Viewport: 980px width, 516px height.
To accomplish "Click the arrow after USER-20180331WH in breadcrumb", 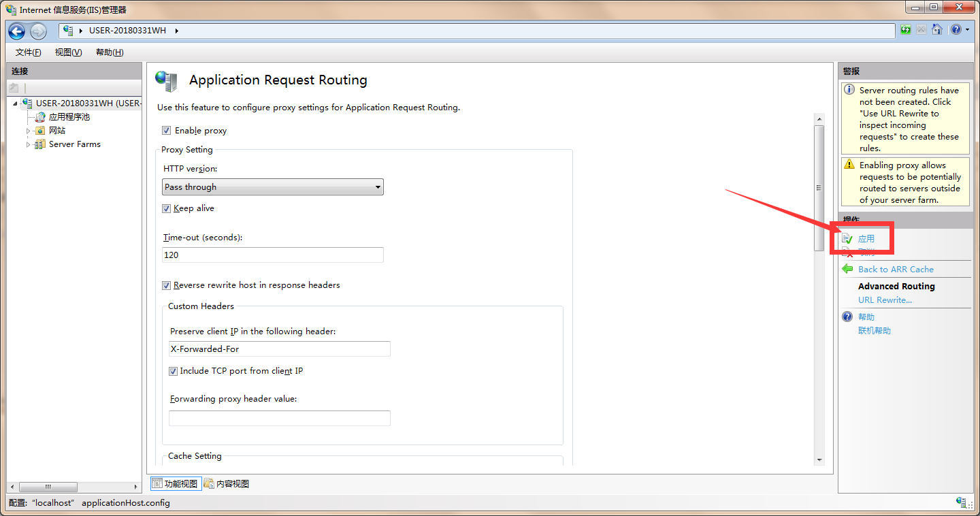I will tap(176, 31).
